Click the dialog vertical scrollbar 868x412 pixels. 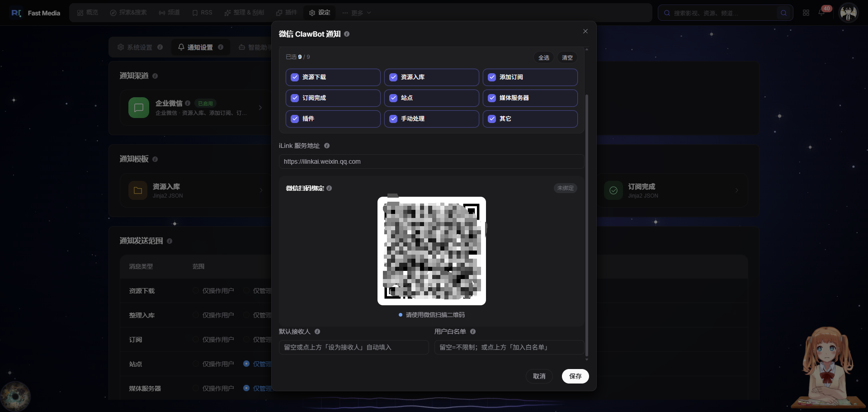(587, 225)
